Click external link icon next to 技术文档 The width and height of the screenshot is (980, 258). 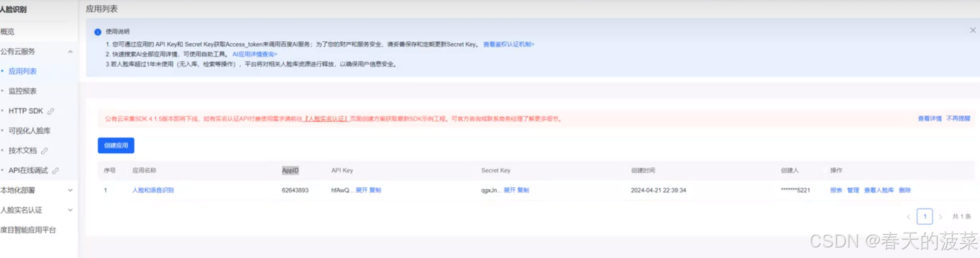(x=44, y=151)
